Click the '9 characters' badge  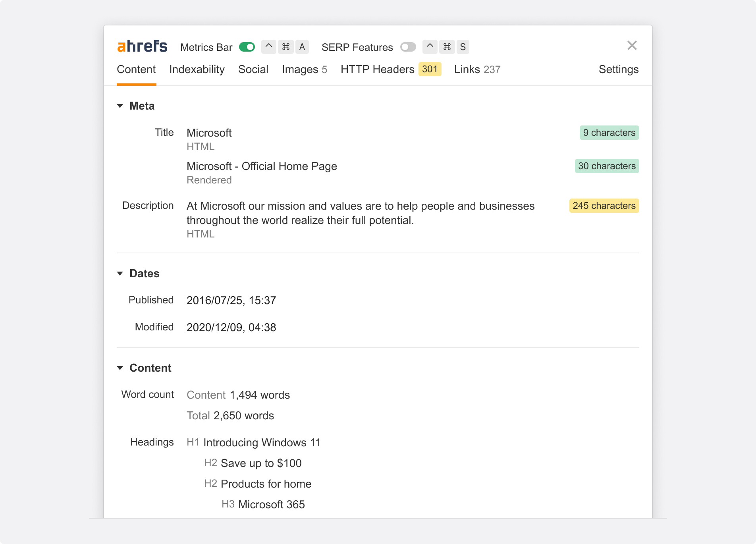point(609,133)
